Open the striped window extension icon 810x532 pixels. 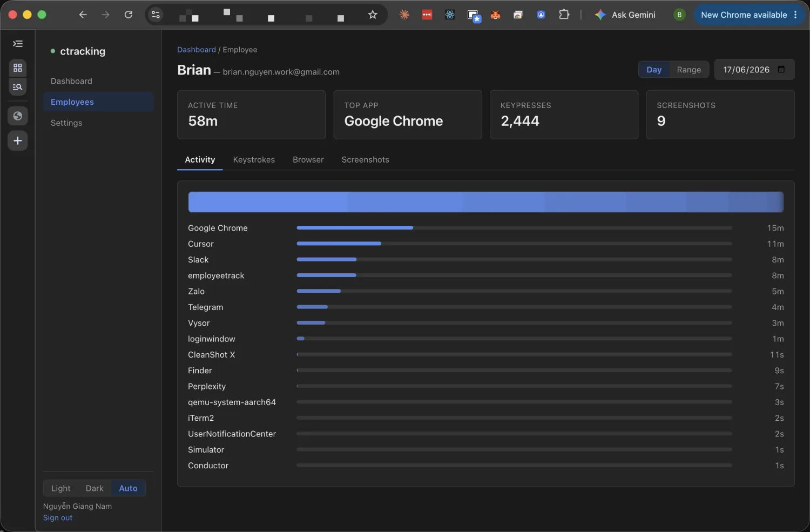click(x=518, y=15)
